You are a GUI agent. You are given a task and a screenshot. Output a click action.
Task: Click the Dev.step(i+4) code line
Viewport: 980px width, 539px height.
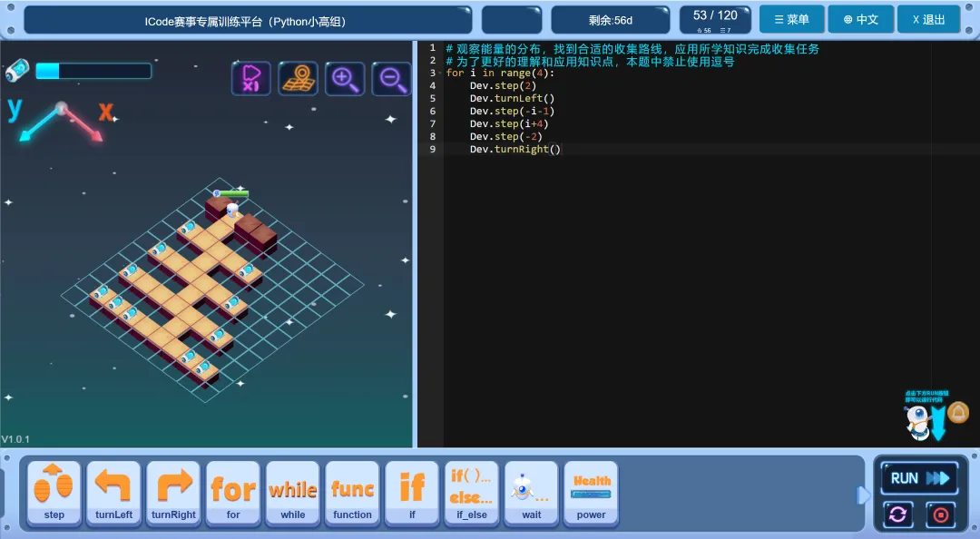[x=509, y=123]
